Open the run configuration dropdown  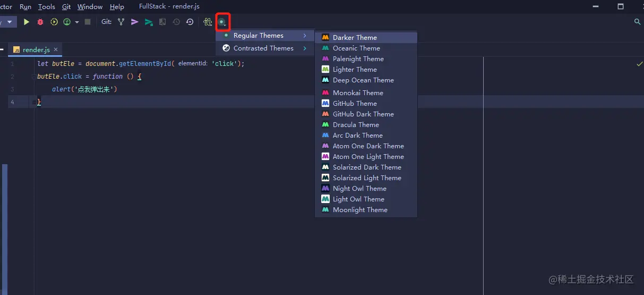tap(7, 22)
